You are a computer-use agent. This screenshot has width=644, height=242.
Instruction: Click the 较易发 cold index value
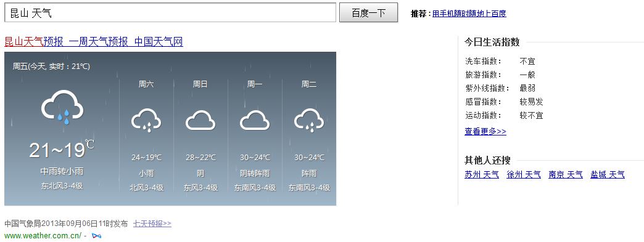coord(531,102)
